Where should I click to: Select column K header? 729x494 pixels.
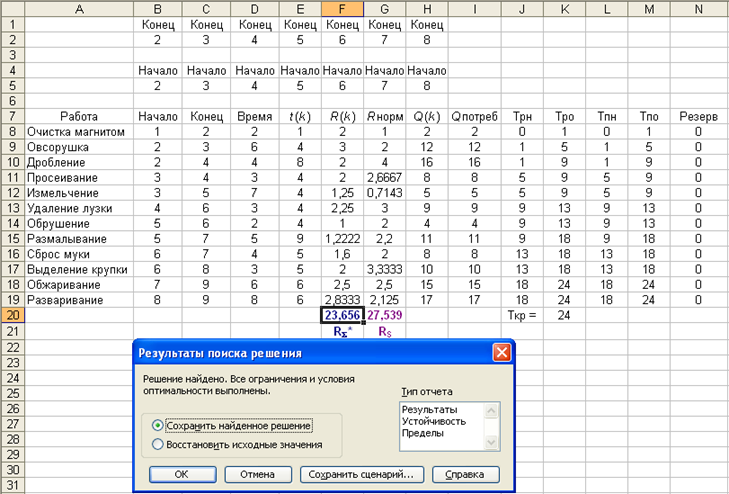pos(564,8)
